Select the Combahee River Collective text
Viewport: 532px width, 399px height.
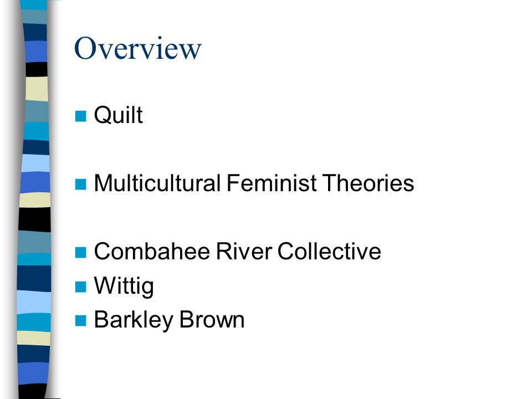coord(238,252)
